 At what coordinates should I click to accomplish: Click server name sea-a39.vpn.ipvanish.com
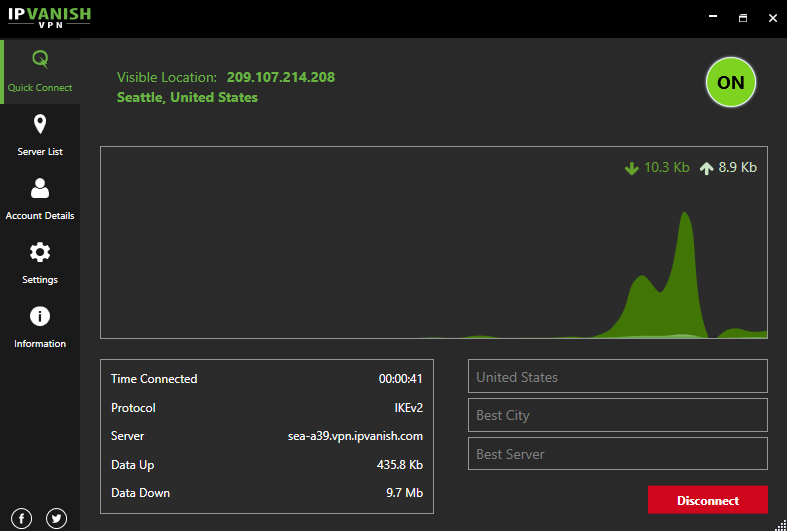point(355,436)
